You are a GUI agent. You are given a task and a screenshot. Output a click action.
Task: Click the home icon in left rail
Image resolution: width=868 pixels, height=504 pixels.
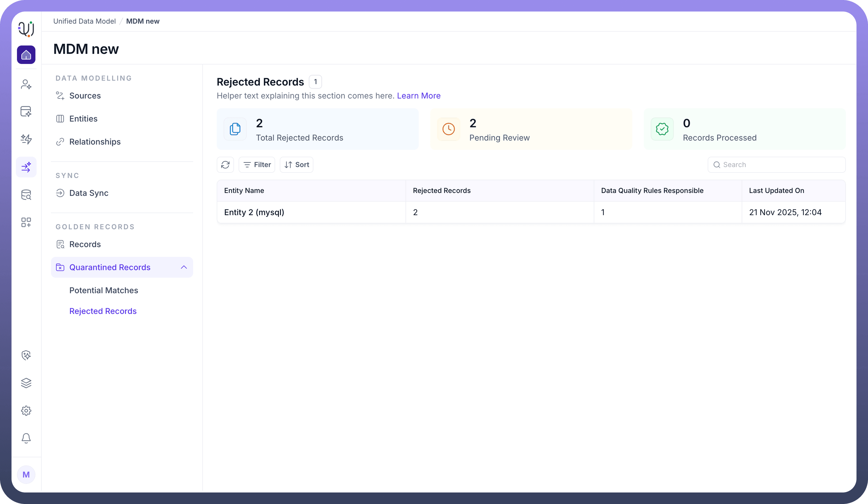point(26,55)
